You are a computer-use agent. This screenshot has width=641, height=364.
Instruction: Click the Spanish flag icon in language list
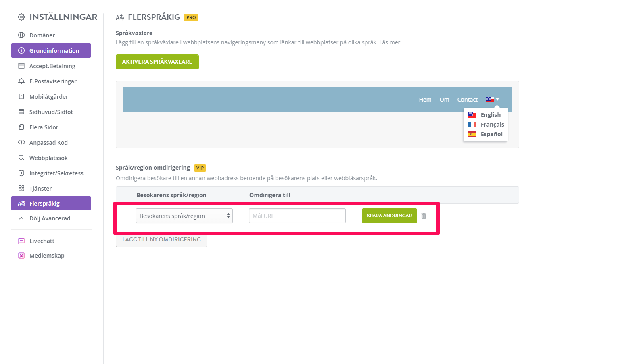click(472, 134)
